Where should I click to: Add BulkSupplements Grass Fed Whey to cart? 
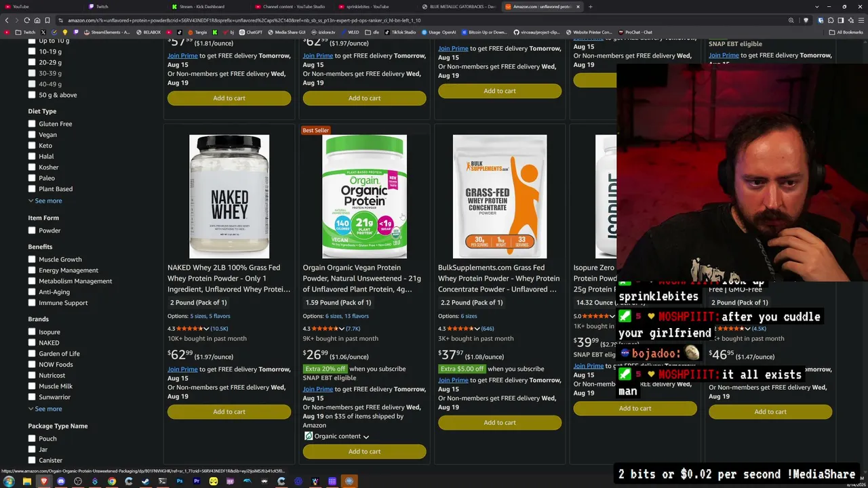pyautogui.click(x=500, y=422)
